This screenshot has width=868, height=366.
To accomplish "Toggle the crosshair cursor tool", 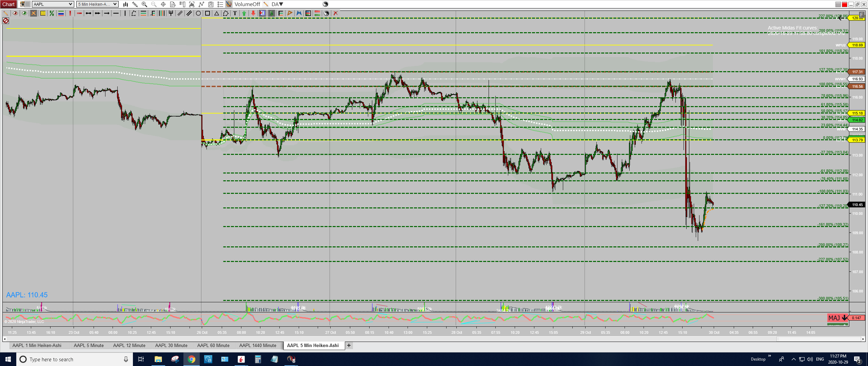I will coord(163,4).
